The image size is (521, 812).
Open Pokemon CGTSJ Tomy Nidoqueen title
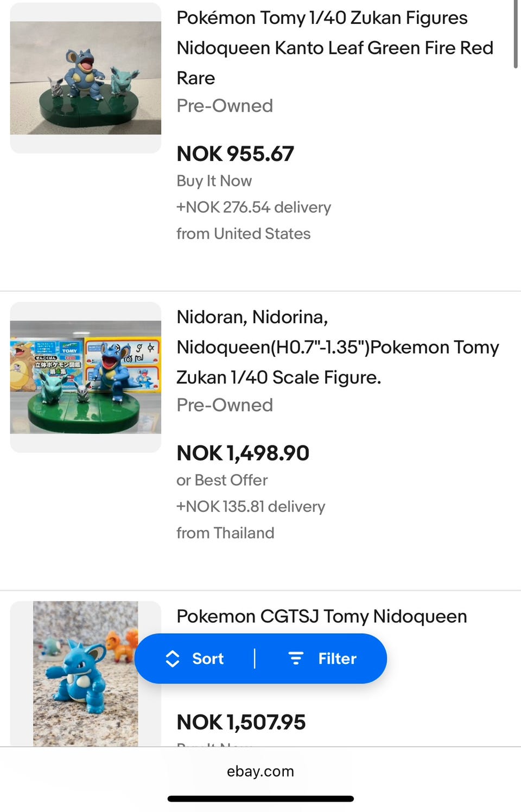pyautogui.click(x=322, y=616)
